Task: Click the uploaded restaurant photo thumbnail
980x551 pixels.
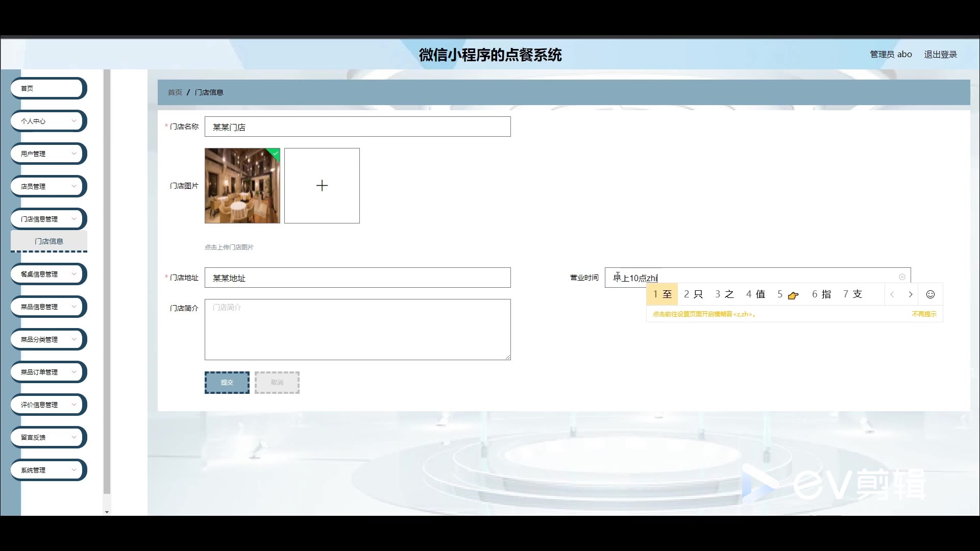Action: pyautogui.click(x=242, y=186)
